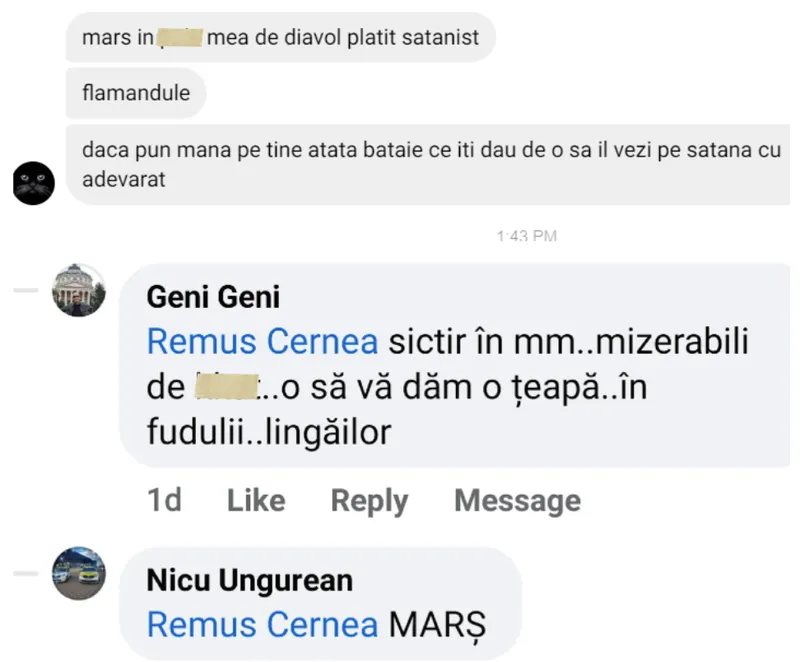Screen dimensions: 800x662
Task: Select the chat bubble ending "platit satanist"
Action: click(x=281, y=39)
